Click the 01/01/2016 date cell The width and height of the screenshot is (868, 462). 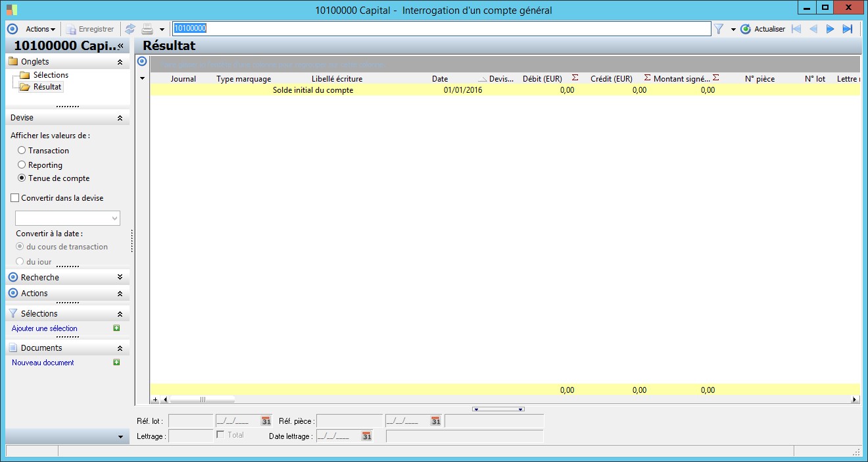click(463, 90)
